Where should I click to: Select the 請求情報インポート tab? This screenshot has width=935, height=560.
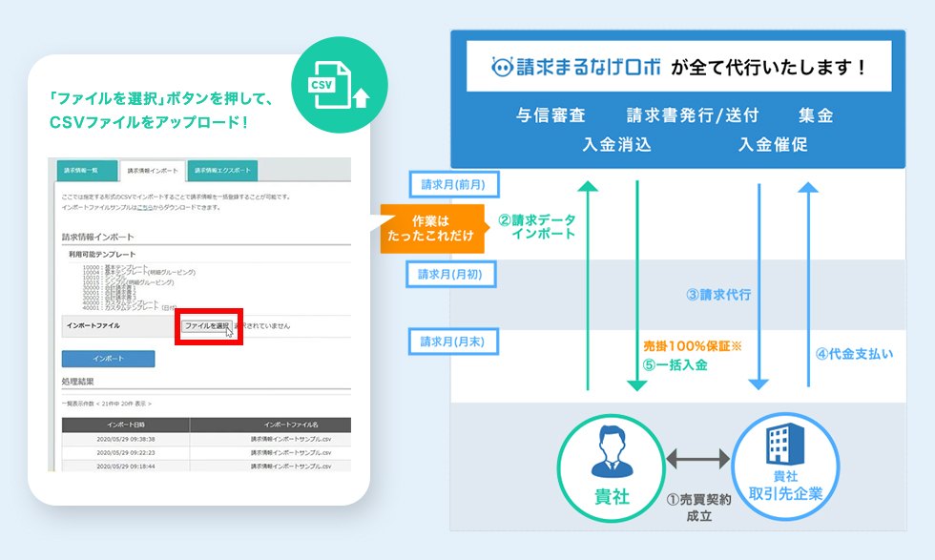point(153,171)
